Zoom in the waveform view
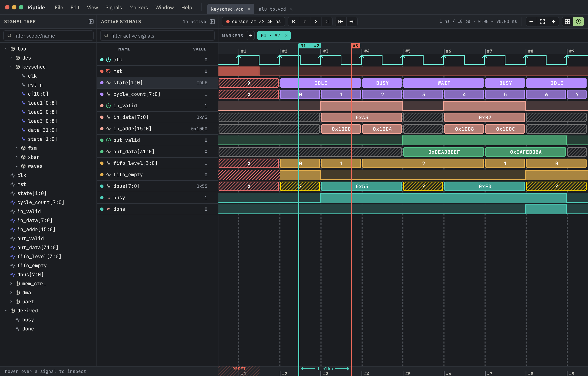 (x=553, y=22)
